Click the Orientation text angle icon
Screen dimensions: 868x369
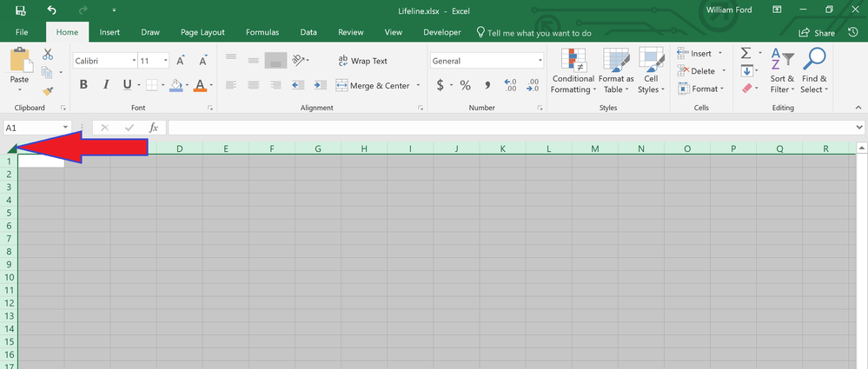(x=299, y=60)
